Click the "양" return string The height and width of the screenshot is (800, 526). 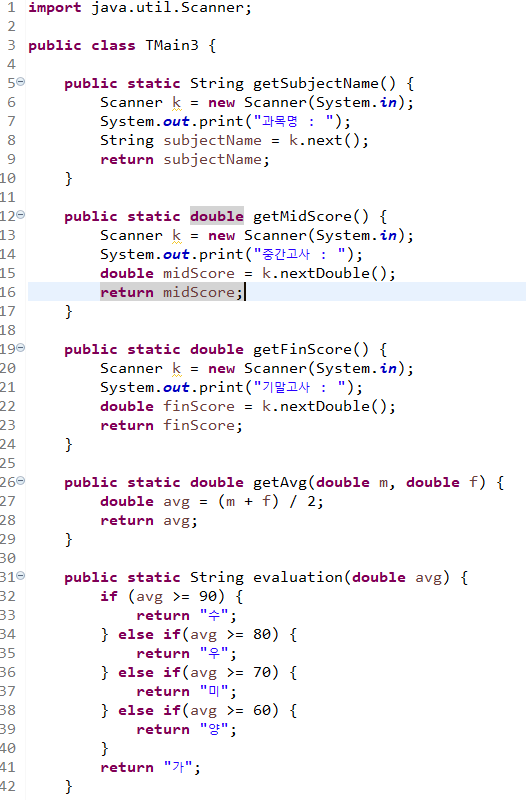pos(214,730)
